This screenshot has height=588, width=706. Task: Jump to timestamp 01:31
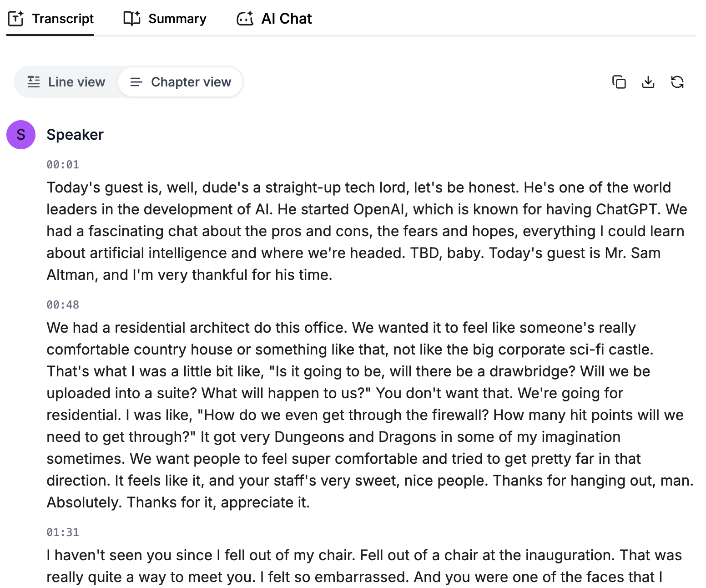[x=63, y=532]
